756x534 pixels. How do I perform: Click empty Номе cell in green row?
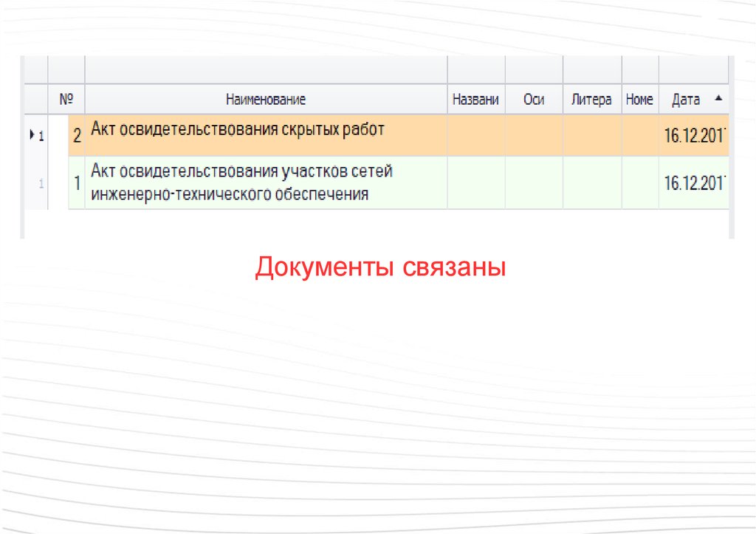[x=639, y=182]
